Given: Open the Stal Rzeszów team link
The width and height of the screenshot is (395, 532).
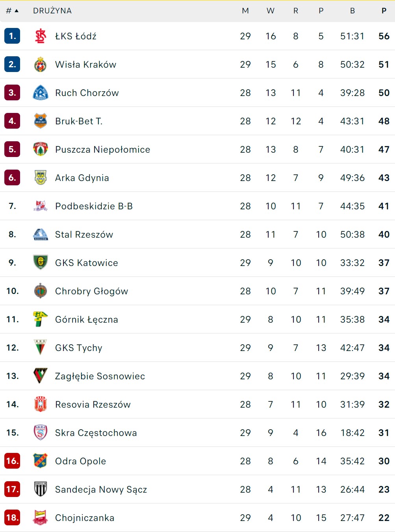Looking at the screenshot, I should coord(84,235).
